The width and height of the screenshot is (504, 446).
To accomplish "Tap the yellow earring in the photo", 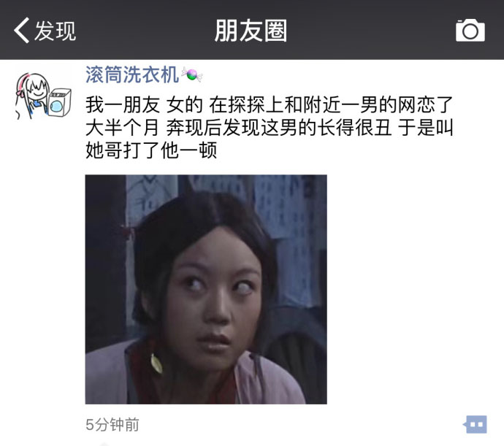I will click(156, 364).
